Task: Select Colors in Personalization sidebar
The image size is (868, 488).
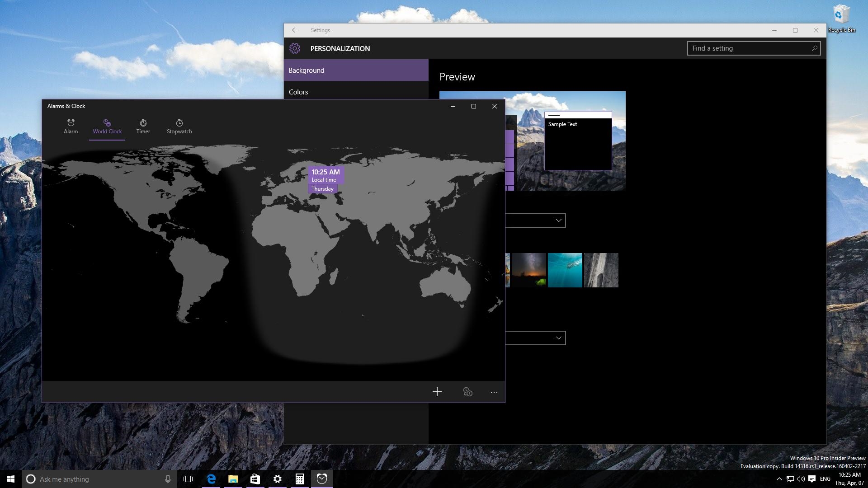Action: click(298, 92)
